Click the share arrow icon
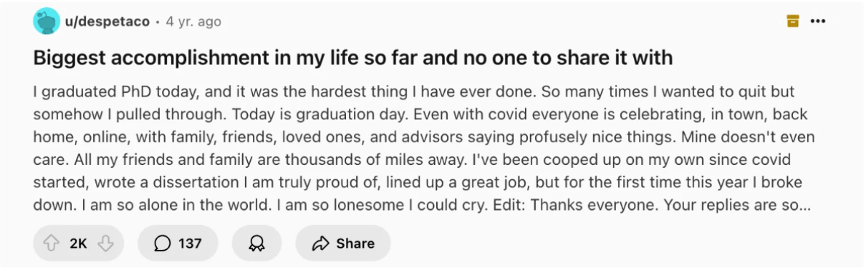The height and width of the screenshot is (276, 868). [x=321, y=243]
